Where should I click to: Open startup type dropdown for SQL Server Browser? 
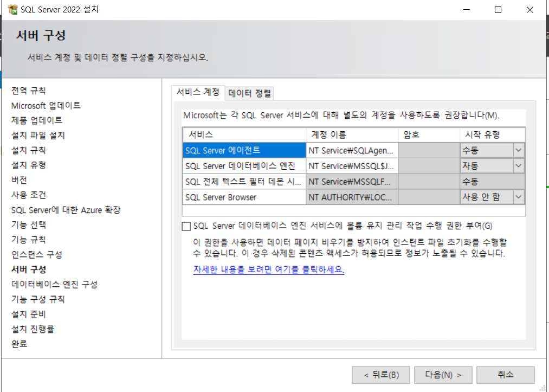pos(519,197)
